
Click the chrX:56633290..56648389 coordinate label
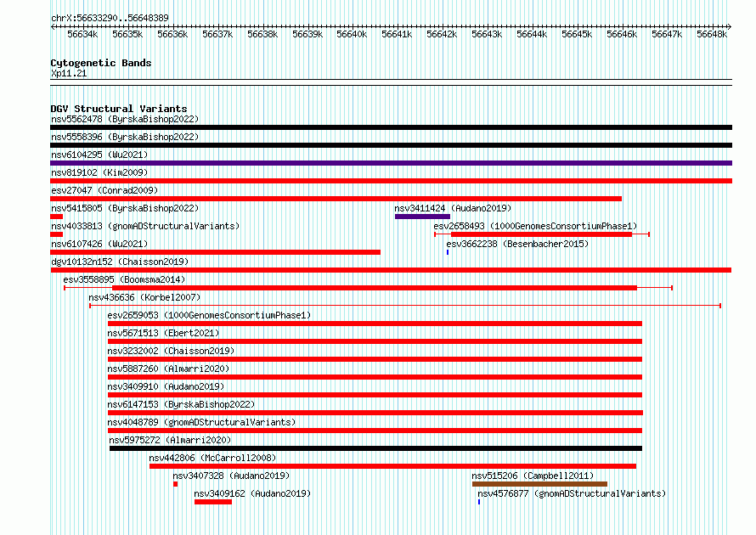click(x=110, y=18)
